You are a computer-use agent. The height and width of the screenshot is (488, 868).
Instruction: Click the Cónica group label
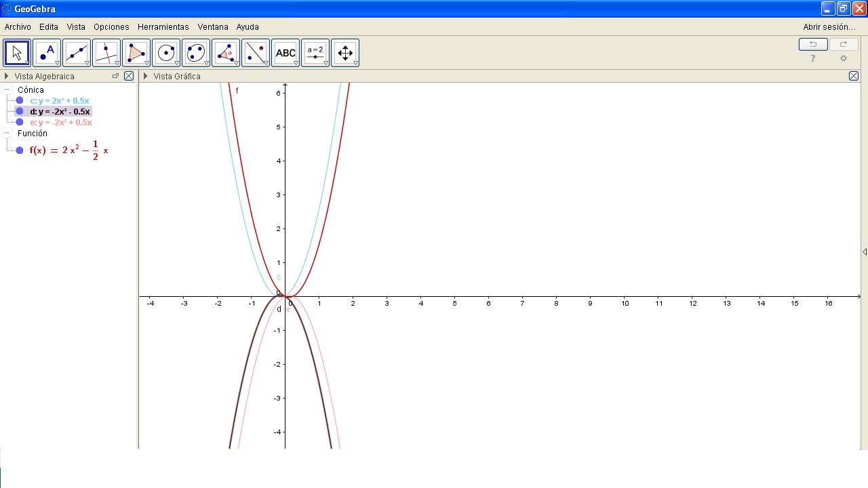(31, 89)
